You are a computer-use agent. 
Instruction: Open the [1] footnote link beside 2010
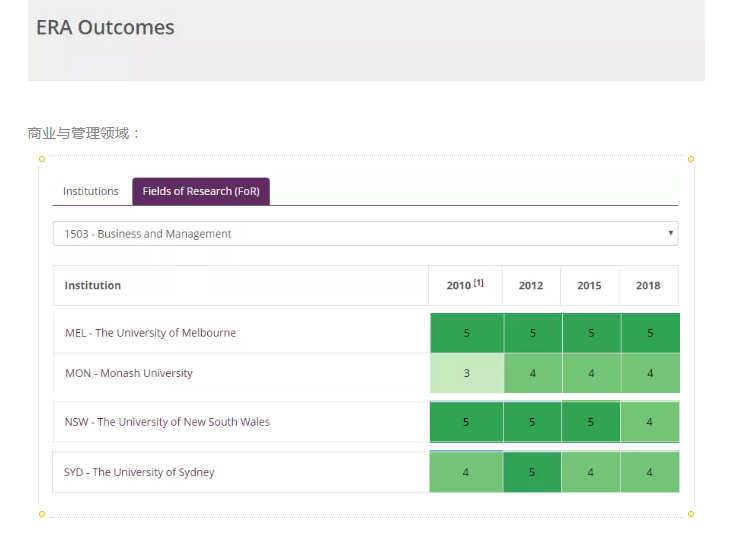pyautogui.click(x=478, y=283)
